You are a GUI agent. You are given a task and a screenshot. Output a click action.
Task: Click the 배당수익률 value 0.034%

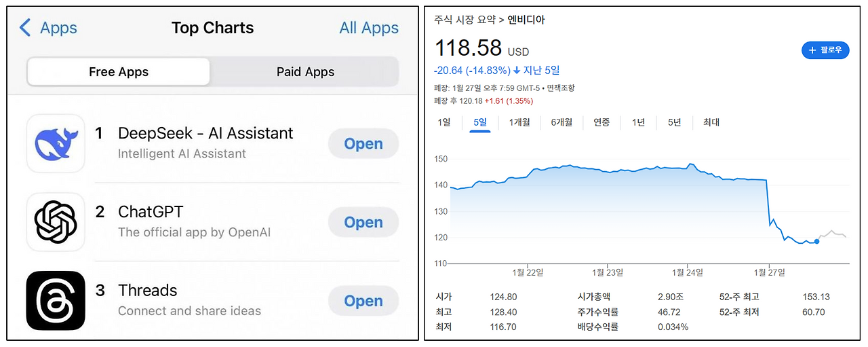point(673,327)
